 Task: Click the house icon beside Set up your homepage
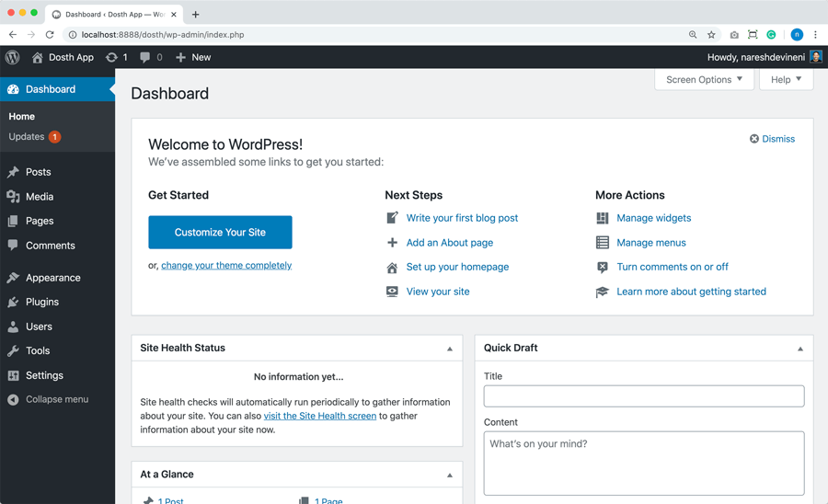click(392, 267)
